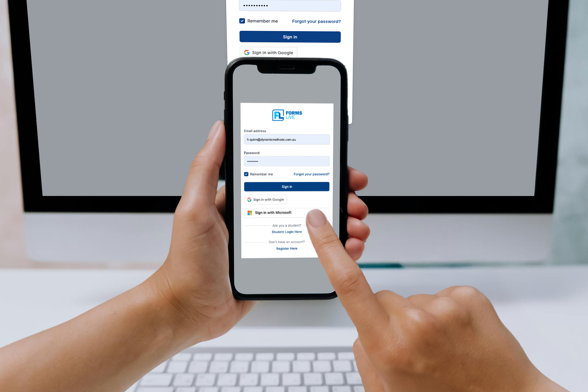Viewport: 588px width, 392px height.
Task: Click the checked Remember me checkbox on phone
Action: 246,174
